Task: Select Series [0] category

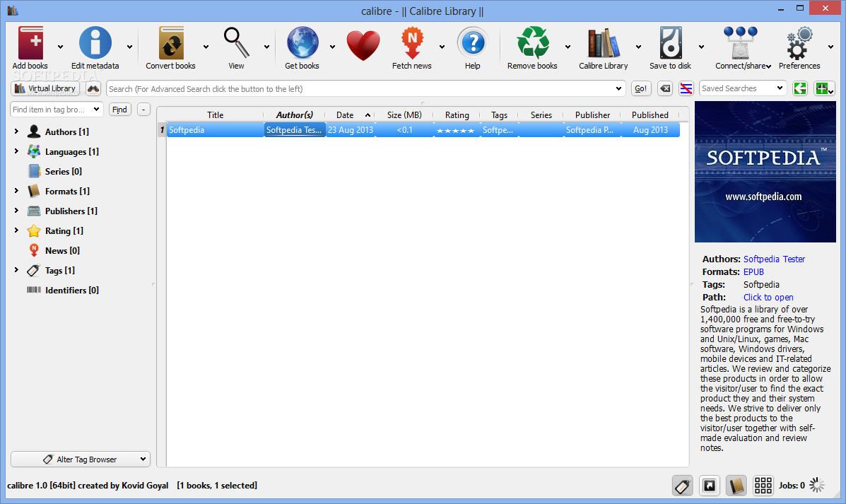Action: point(63,172)
